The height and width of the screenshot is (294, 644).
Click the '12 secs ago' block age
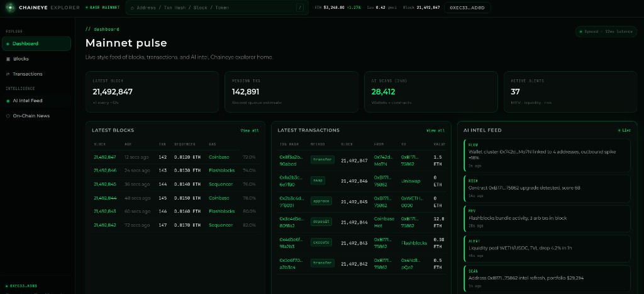(x=137, y=157)
